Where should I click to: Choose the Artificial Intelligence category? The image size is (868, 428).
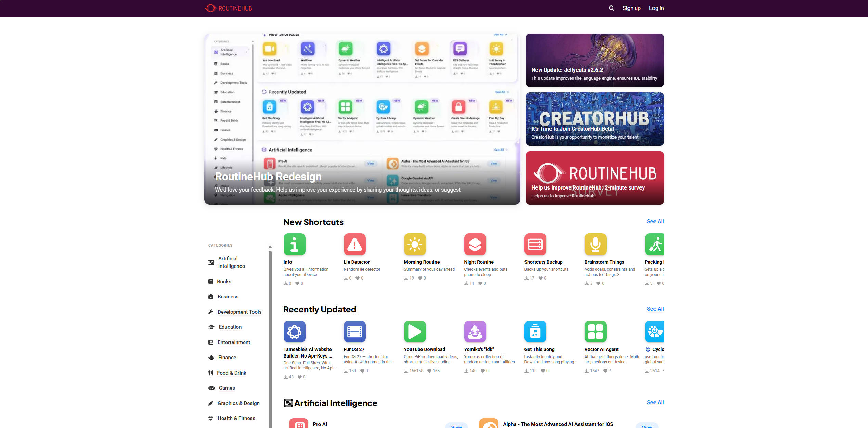click(231, 262)
